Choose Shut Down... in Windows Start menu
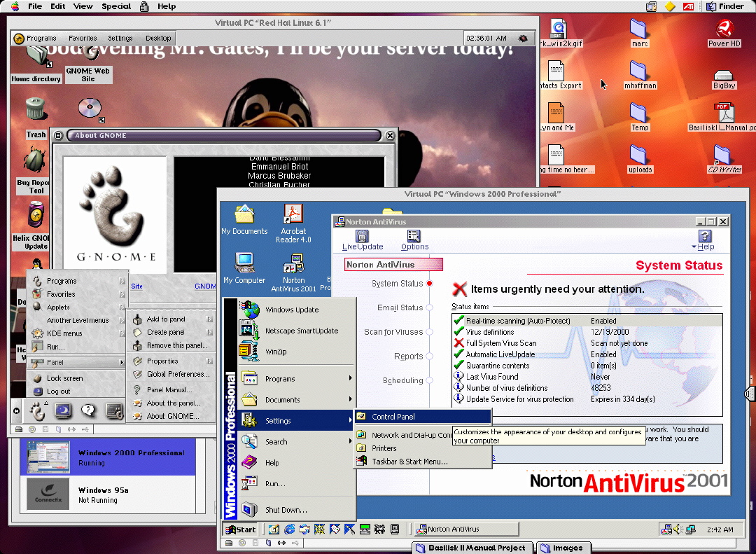The width and height of the screenshot is (756, 554). click(x=297, y=510)
